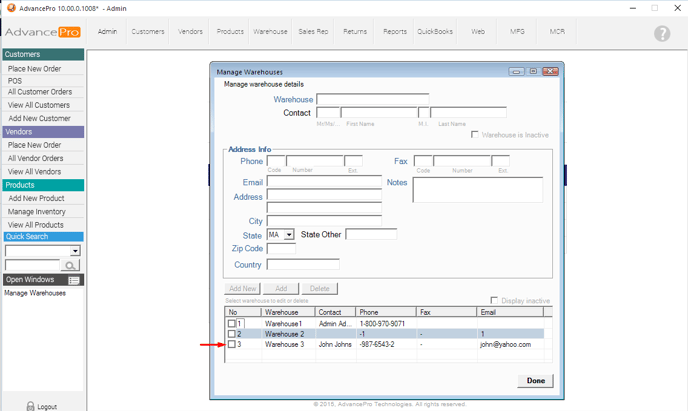Click the Open Windows list icon
The width and height of the screenshot is (688, 411).
tap(73, 280)
